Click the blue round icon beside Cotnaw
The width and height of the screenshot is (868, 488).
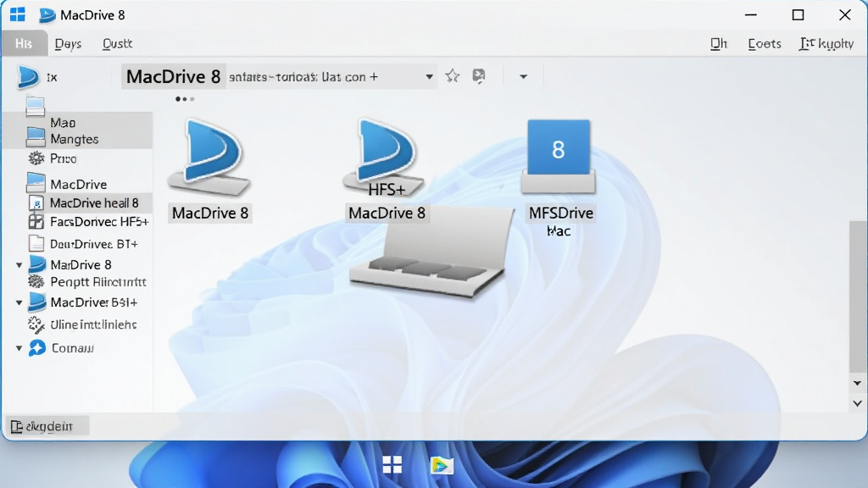pyautogui.click(x=37, y=347)
